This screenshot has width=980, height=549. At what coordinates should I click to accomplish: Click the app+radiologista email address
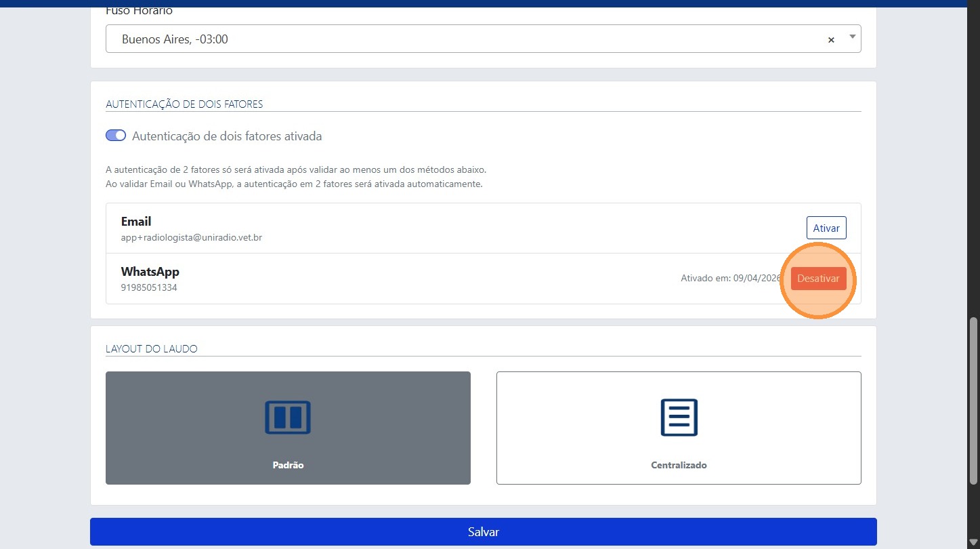click(192, 238)
